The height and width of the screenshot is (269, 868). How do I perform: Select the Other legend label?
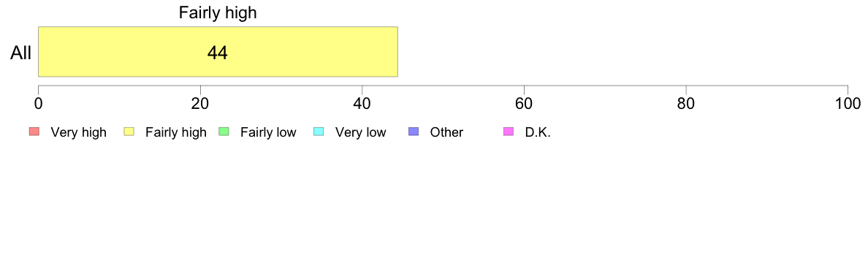pos(446,132)
